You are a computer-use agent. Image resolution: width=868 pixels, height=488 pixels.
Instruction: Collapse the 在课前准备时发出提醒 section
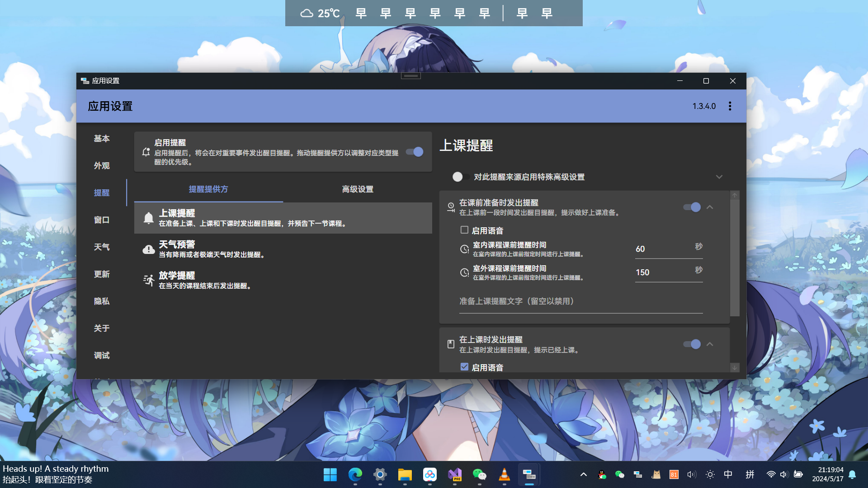(710, 207)
